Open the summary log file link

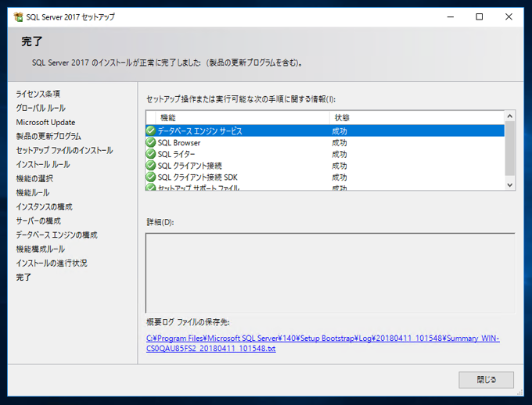pyautogui.click(x=322, y=343)
